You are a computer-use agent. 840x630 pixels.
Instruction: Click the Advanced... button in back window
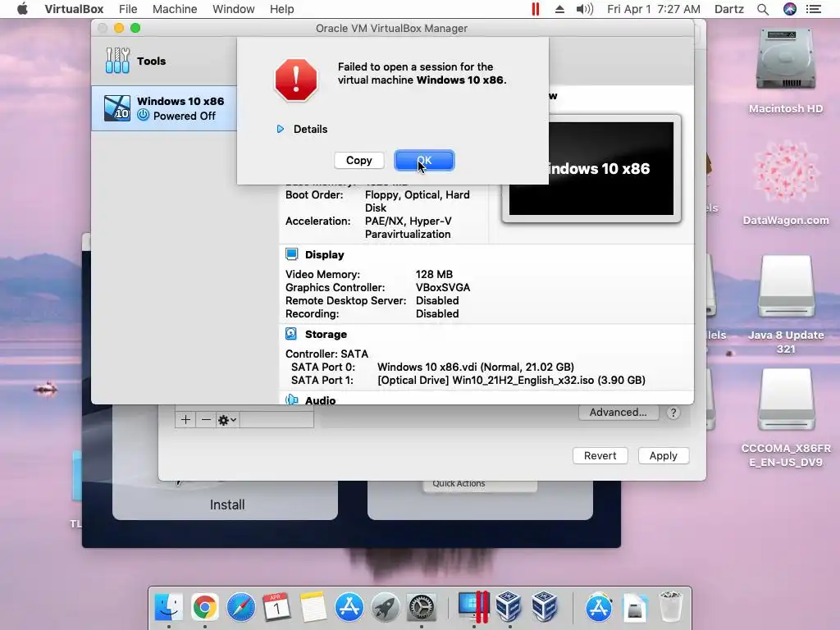tap(619, 413)
